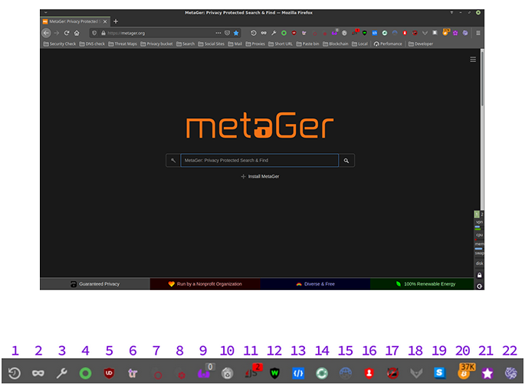Open the Firefox hamburger menu
This screenshot has height=392, width=532.
click(478, 33)
